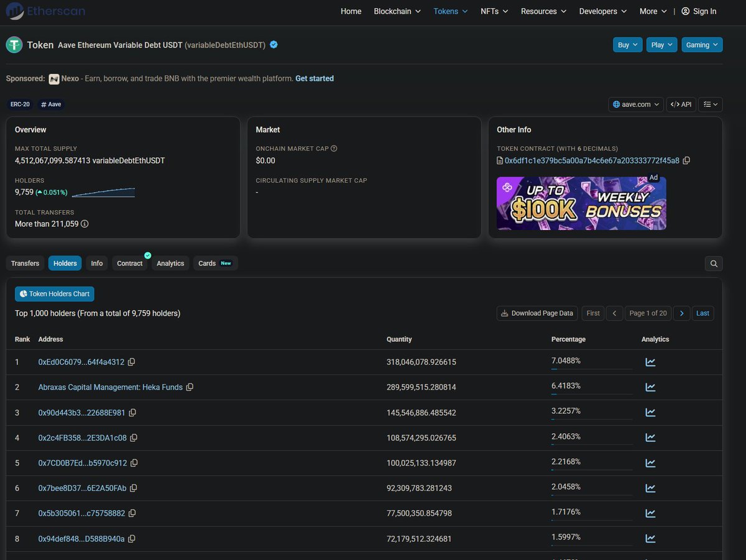The height and width of the screenshot is (560, 746).
Task: Click the 6.4183% percentage bar
Action: point(591,395)
